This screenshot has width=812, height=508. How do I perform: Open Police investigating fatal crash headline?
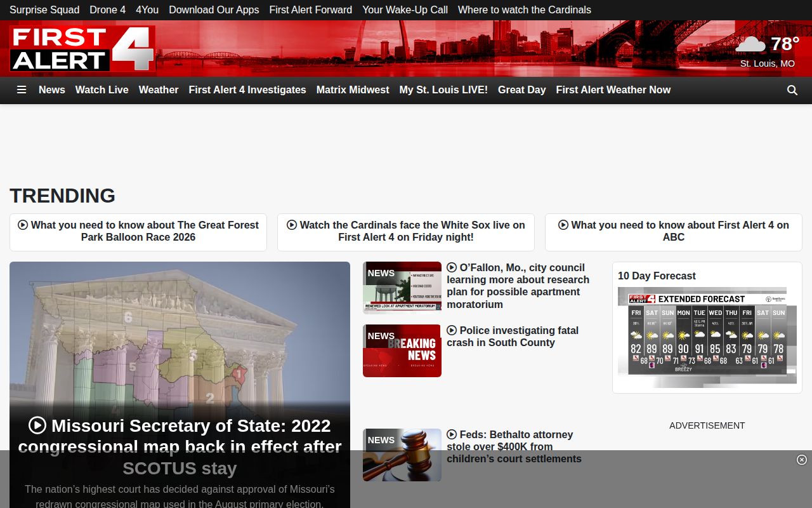pos(513,337)
